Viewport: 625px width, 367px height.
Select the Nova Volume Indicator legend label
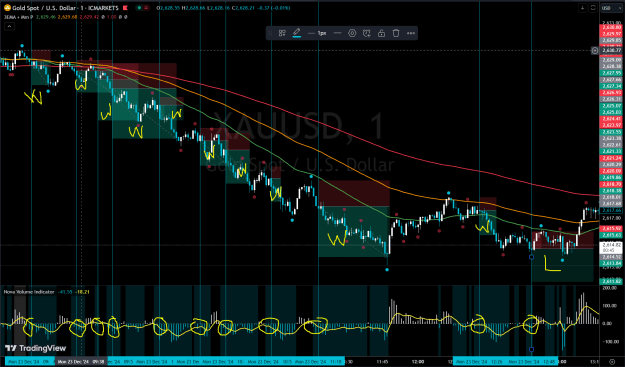tap(29, 292)
